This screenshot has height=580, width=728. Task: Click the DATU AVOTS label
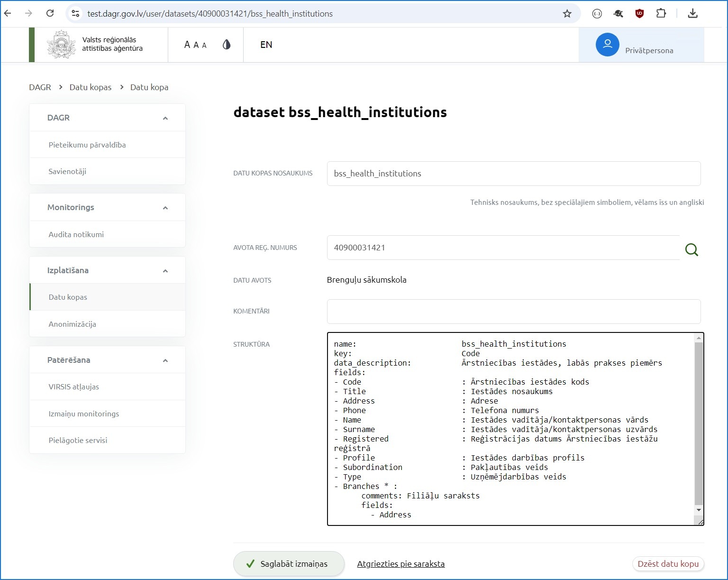pyautogui.click(x=252, y=280)
